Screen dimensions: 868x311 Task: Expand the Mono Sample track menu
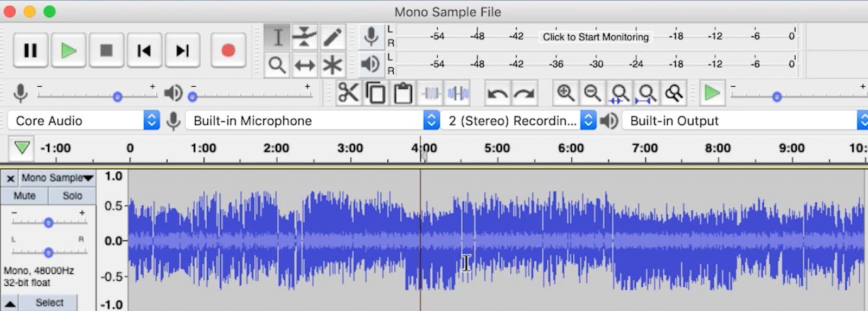tap(57, 178)
